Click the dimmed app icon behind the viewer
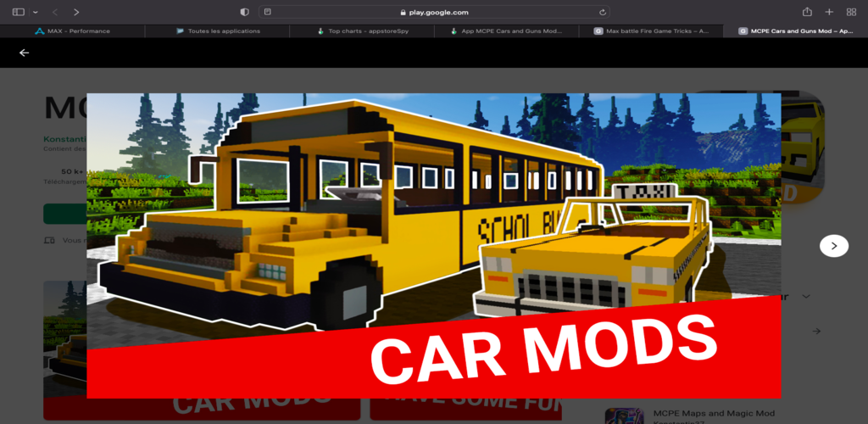This screenshot has width=868, height=424. [x=803, y=148]
